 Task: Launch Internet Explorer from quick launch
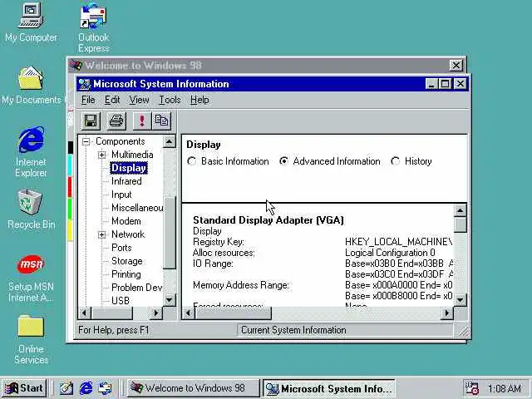point(86,388)
